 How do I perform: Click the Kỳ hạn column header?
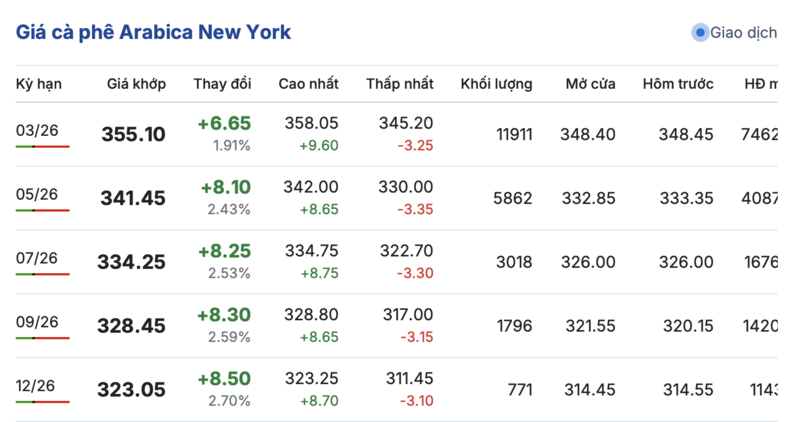[39, 84]
